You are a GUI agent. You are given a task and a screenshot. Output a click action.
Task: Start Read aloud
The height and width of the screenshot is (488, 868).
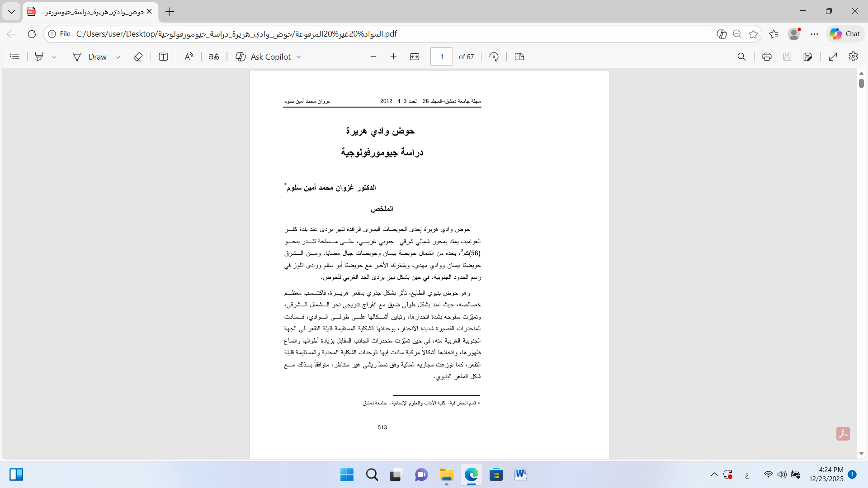tap(189, 56)
